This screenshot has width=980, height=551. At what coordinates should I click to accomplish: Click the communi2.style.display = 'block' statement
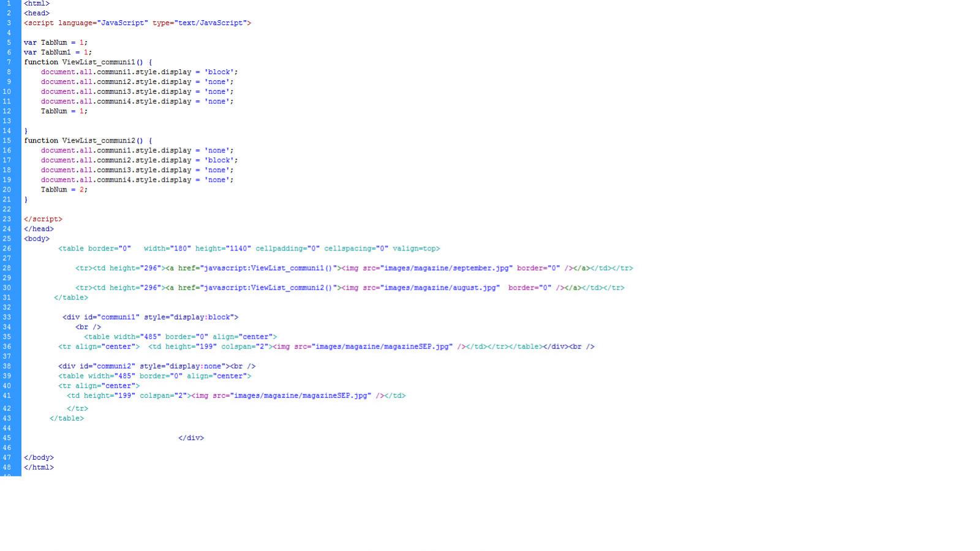pyautogui.click(x=140, y=160)
